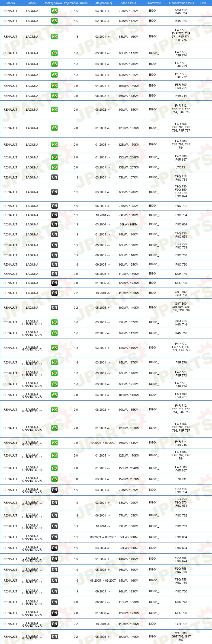Click PB icon in Grandtour KG0/1_ 120kW / 163KM row
The height and width of the screenshot is (644, 212).
click(54, 428)
